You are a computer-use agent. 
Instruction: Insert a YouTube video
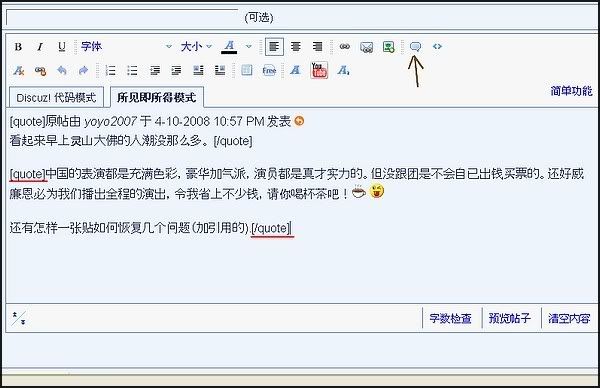(319, 70)
